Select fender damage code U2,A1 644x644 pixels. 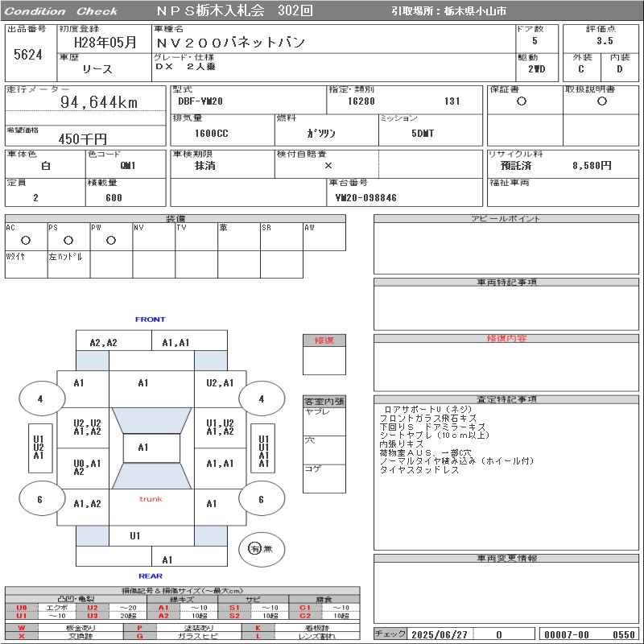click(220, 383)
